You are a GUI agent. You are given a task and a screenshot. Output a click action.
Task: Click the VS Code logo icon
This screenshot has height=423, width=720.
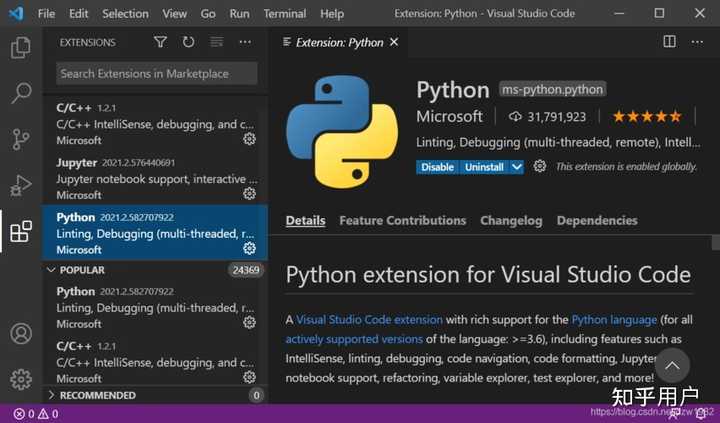click(x=16, y=13)
